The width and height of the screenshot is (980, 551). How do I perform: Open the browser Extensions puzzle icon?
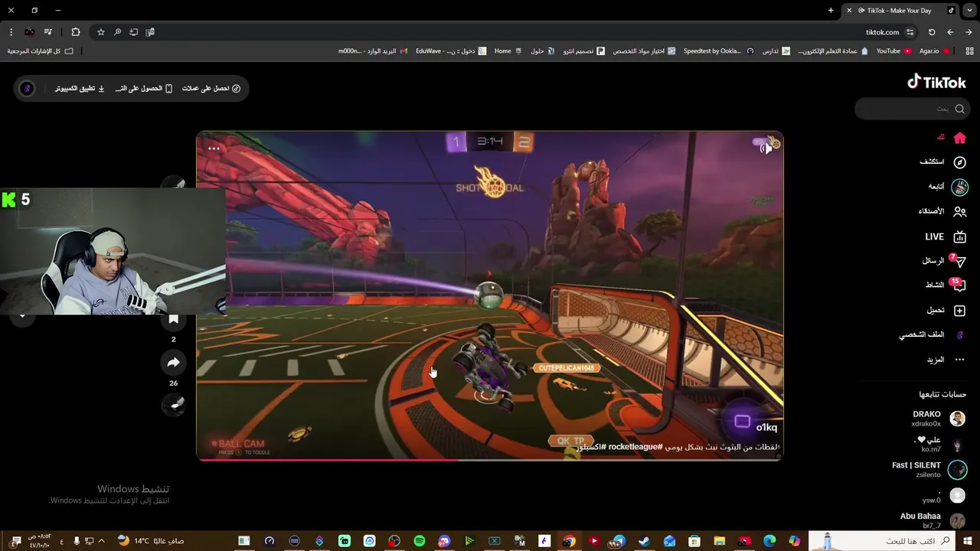[x=75, y=32]
